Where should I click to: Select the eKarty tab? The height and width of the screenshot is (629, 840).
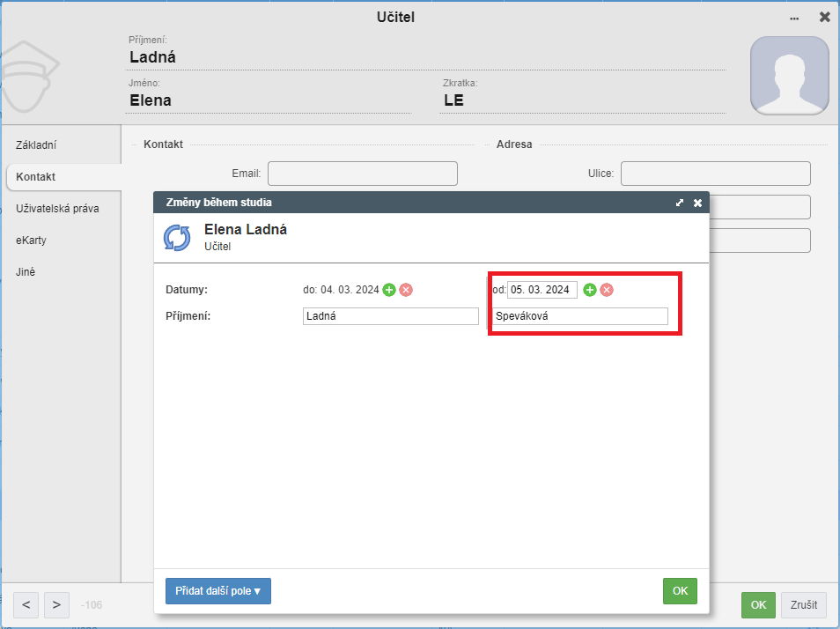(31, 240)
